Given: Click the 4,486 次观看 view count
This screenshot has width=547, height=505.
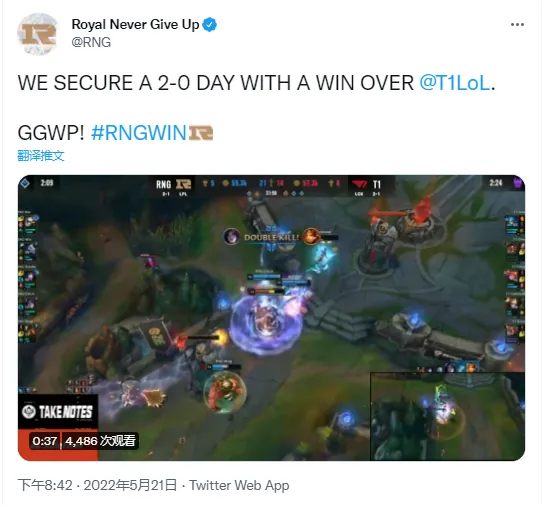Looking at the screenshot, I should pos(100,441).
